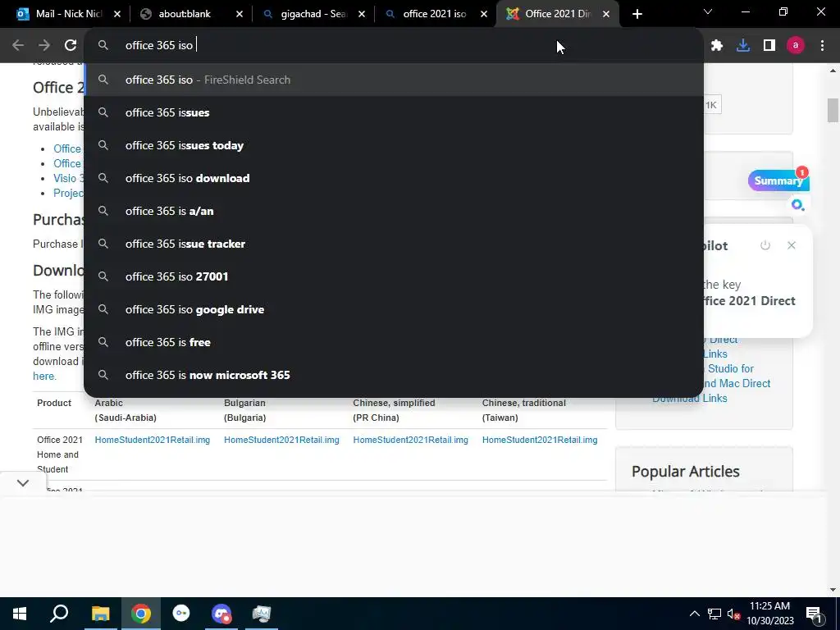Select 'office 365 iso download' suggestion
Screen dimensions: 840x630
[x=394, y=178]
